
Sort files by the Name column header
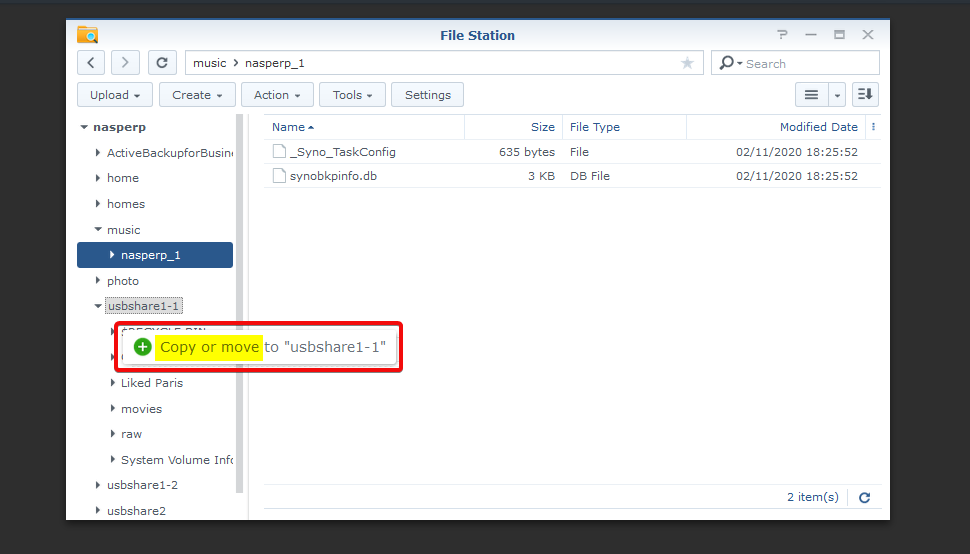364,127
